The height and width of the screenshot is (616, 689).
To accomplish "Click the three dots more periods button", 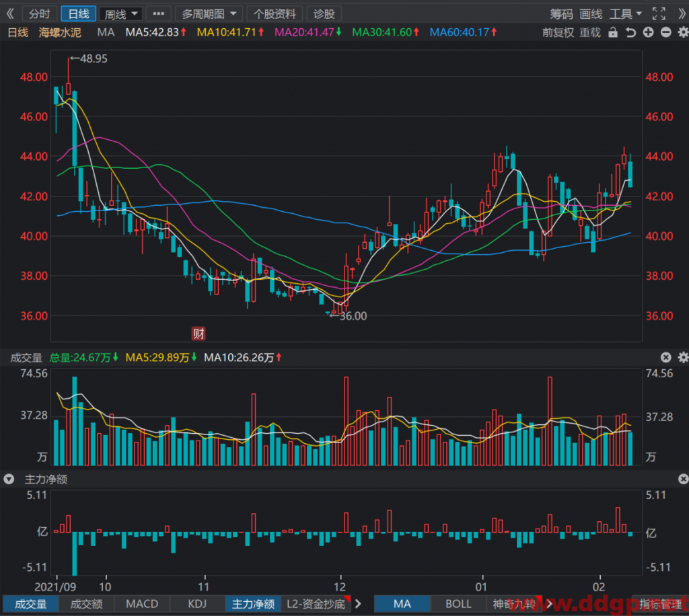I will pyautogui.click(x=158, y=14).
